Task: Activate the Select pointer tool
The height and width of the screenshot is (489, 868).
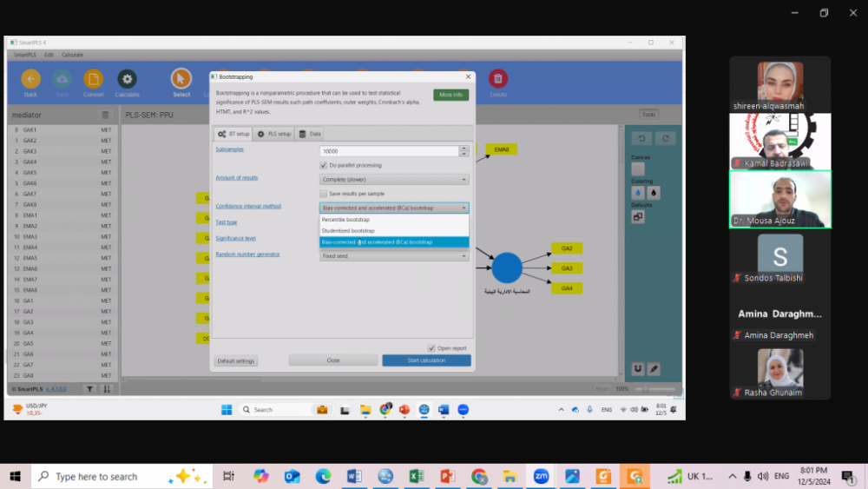Action: (x=181, y=79)
